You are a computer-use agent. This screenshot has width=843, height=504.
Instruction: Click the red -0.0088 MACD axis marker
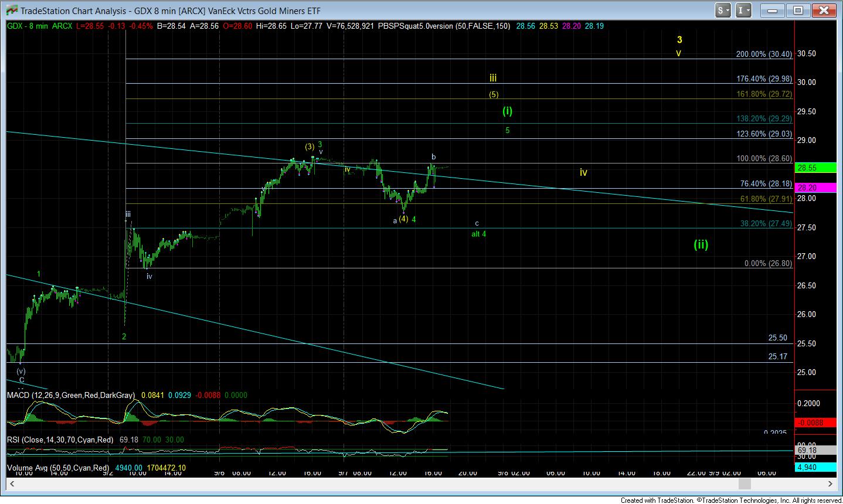[815, 422]
